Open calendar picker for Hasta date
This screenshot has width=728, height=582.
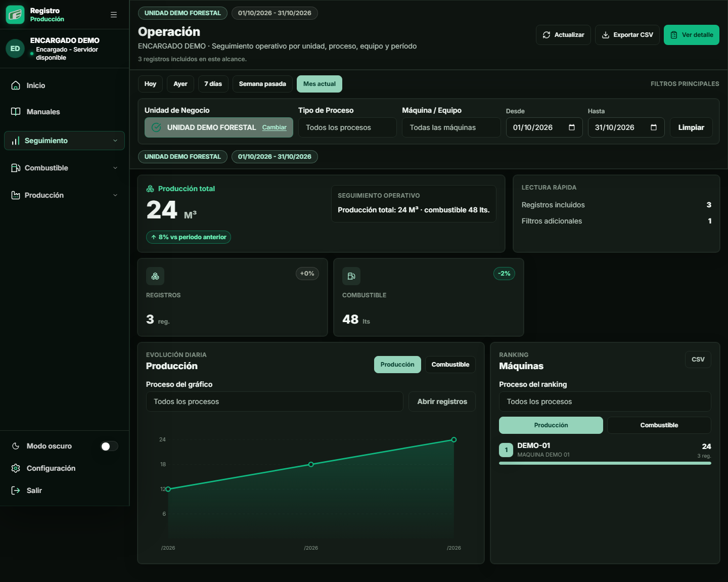coord(654,127)
